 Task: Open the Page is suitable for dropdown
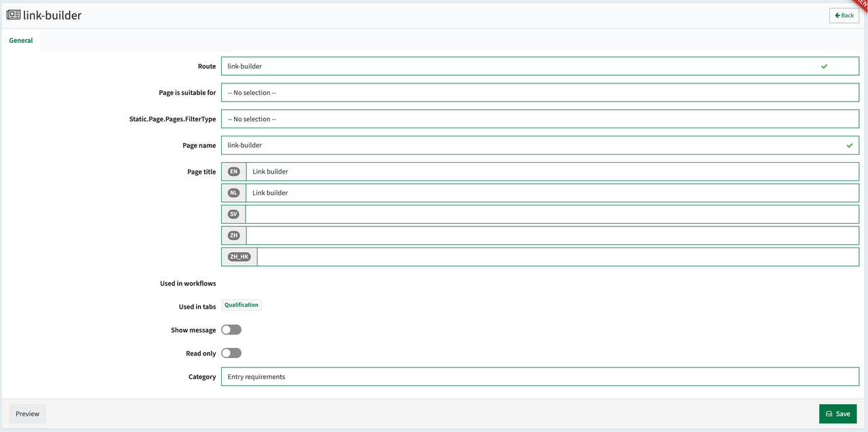[x=540, y=93]
